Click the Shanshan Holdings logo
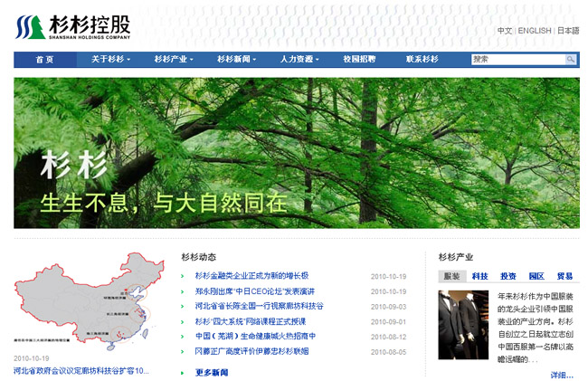Screen dimensions: 588x381 coord(73,27)
